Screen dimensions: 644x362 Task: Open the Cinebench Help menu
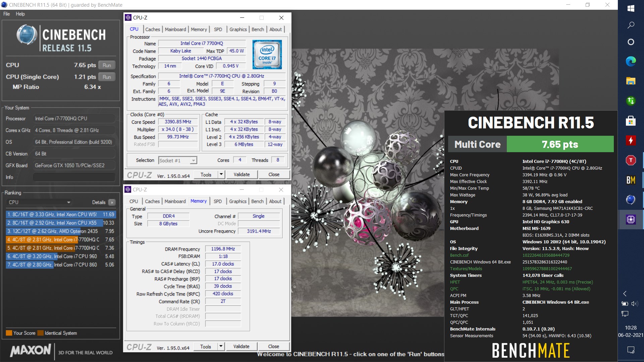pyautogui.click(x=20, y=14)
